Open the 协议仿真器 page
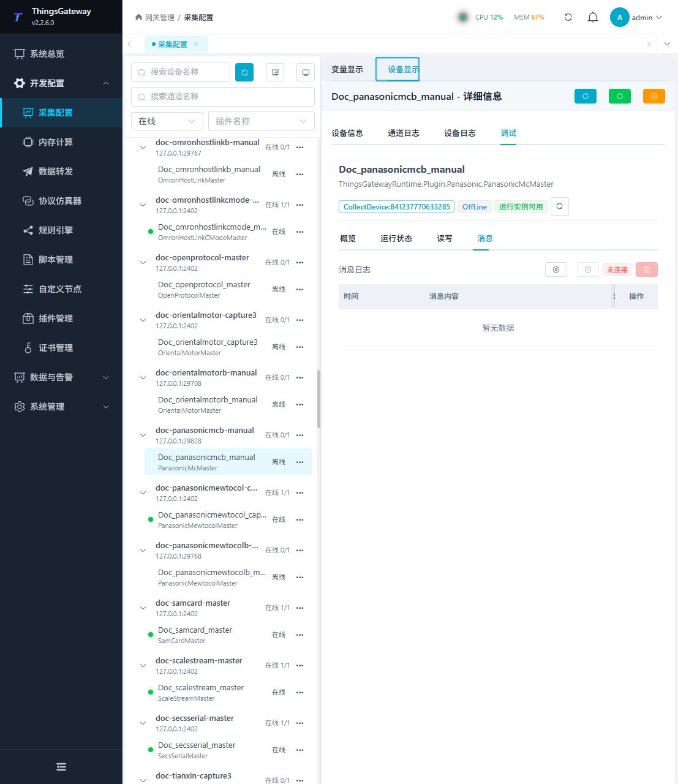 [61, 201]
